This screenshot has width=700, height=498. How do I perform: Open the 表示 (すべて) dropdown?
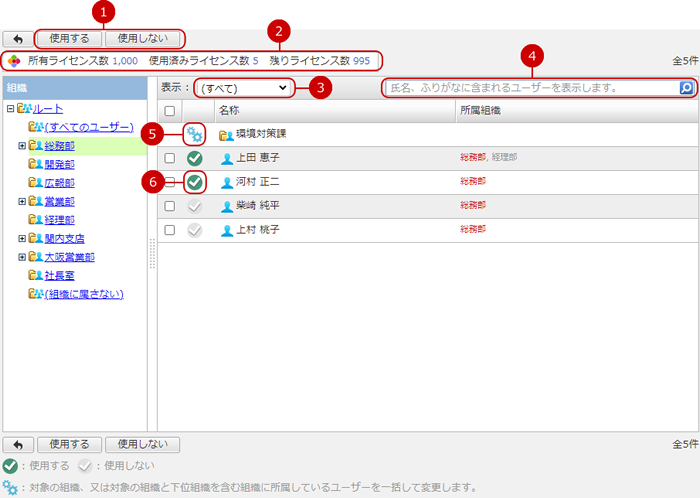pos(244,88)
